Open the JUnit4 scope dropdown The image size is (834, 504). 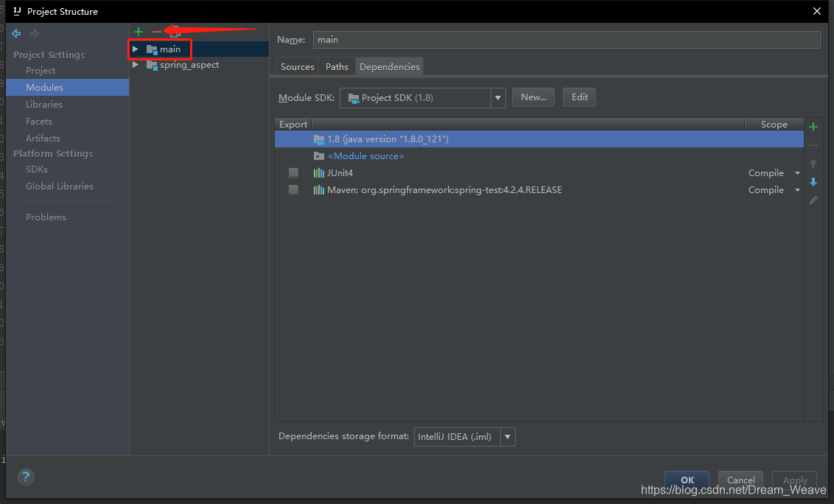(x=796, y=173)
